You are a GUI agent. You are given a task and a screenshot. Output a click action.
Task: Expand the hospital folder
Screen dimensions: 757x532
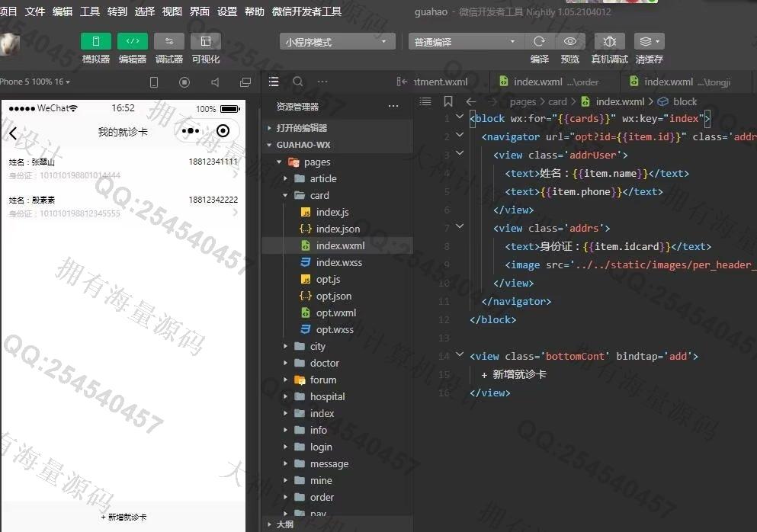pos(338,397)
